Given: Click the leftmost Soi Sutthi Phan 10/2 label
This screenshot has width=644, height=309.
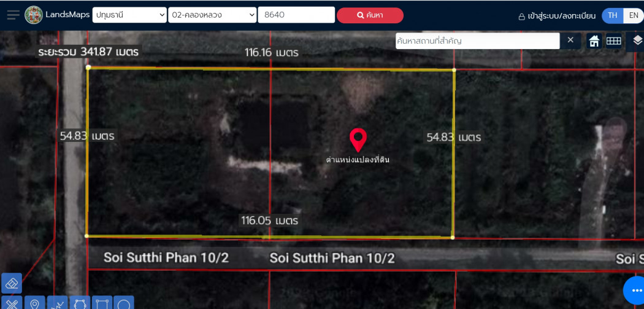Looking at the screenshot, I should [x=166, y=258].
